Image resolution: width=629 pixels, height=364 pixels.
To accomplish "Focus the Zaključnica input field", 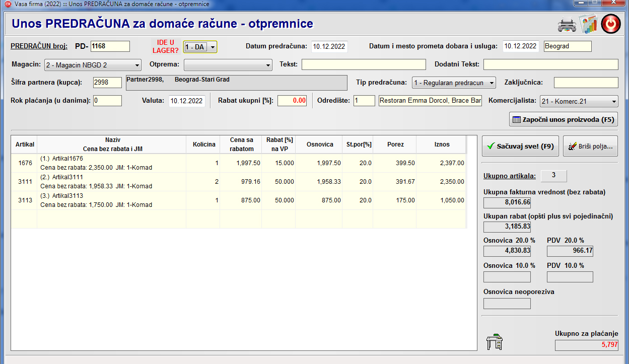I will click(586, 83).
